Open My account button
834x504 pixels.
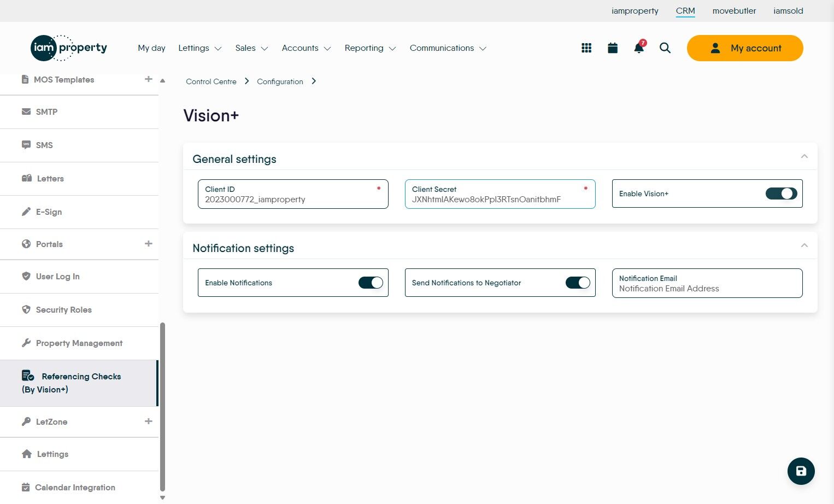click(745, 48)
